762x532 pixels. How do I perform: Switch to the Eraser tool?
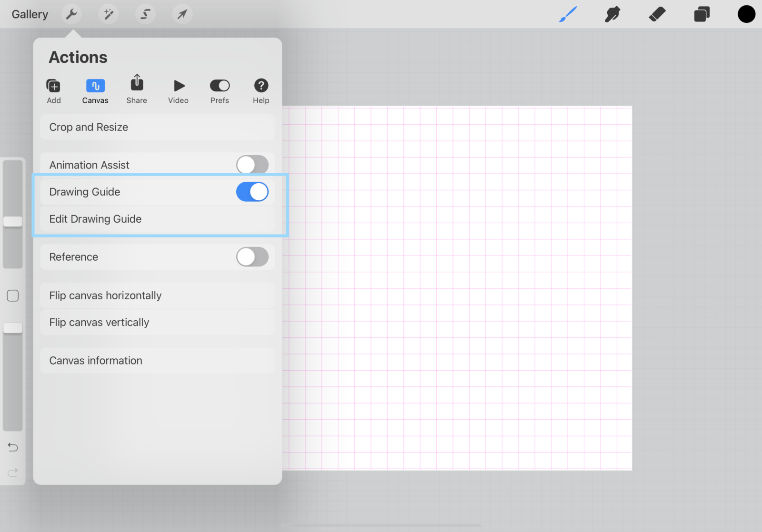(x=657, y=14)
